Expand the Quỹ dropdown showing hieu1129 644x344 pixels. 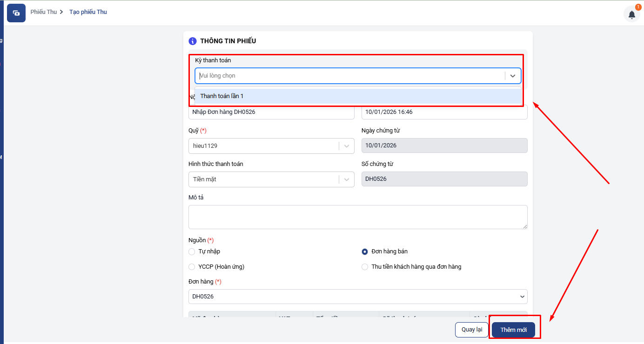point(346,146)
